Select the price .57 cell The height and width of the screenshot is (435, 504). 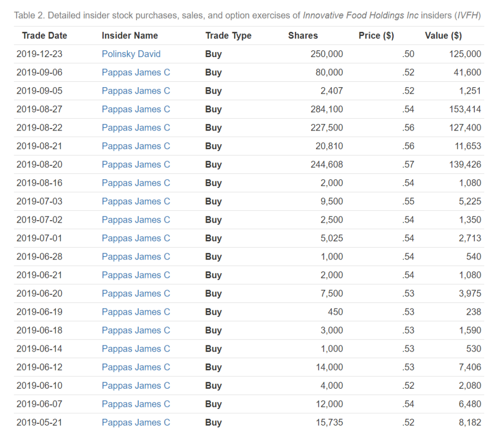point(408,165)
